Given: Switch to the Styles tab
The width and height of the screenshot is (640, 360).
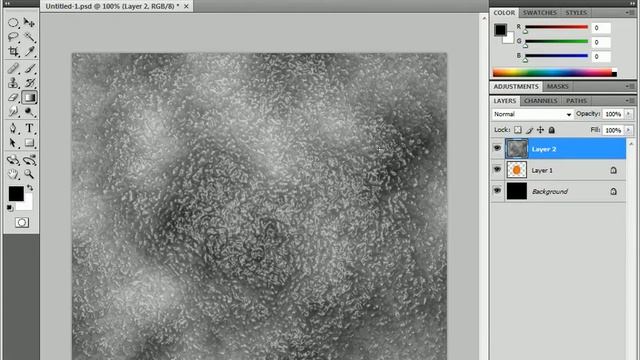Looking at the screenshot, I should [x=576, y=13].
